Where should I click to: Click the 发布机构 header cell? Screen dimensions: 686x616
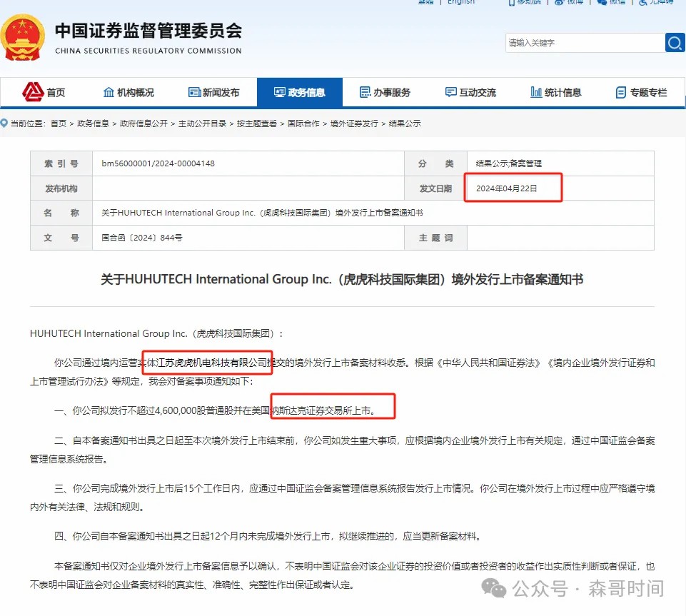(61, 188)
